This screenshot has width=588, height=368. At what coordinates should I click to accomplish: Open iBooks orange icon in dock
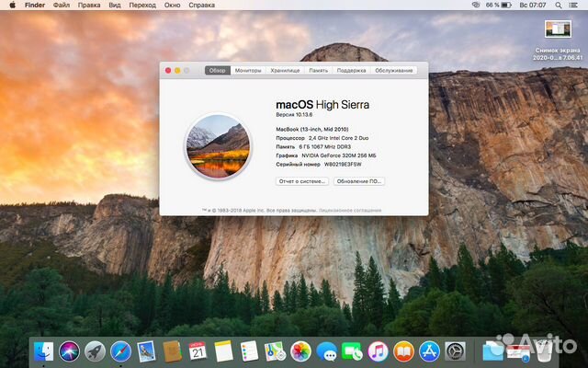[x=403, y=351]
